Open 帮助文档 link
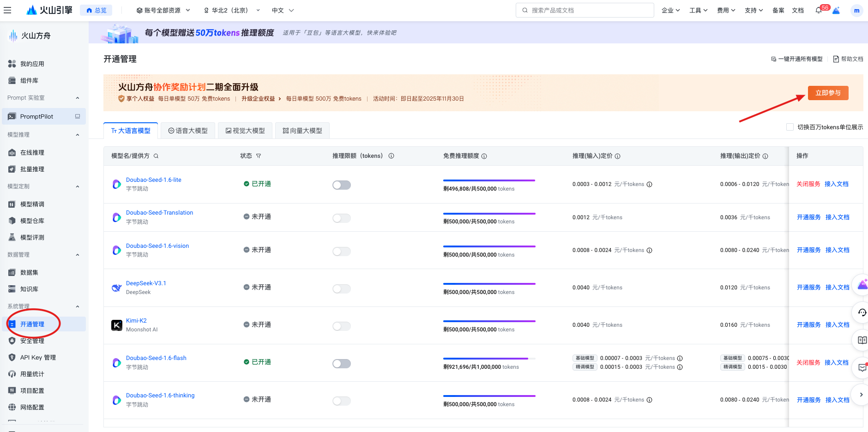 point(848,59)
